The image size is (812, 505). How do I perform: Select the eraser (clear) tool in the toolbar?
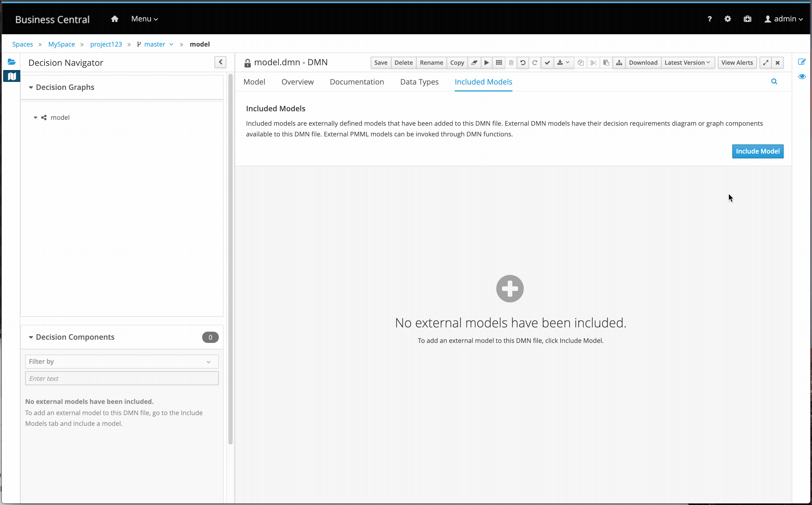474,63
